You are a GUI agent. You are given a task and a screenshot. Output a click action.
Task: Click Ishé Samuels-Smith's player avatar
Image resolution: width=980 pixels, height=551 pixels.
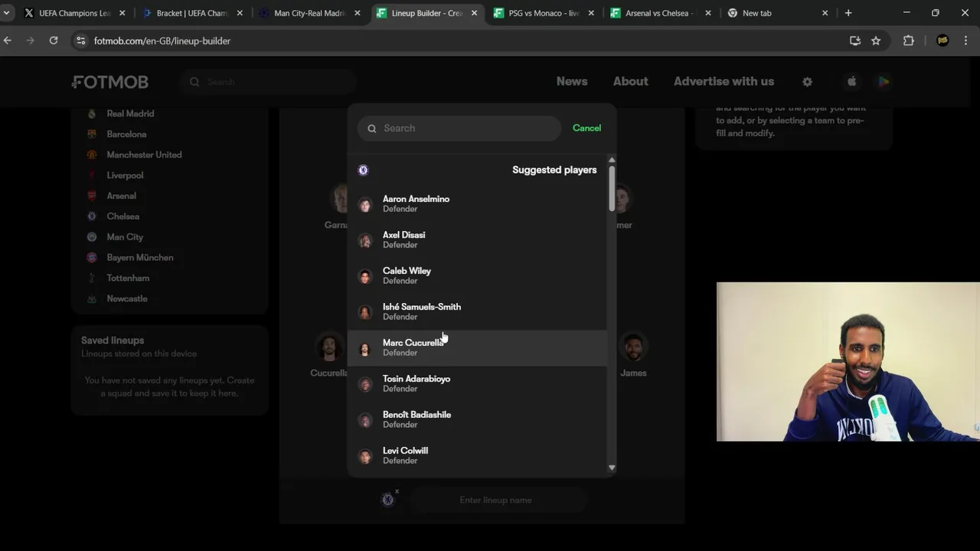(x=365, y=312)
